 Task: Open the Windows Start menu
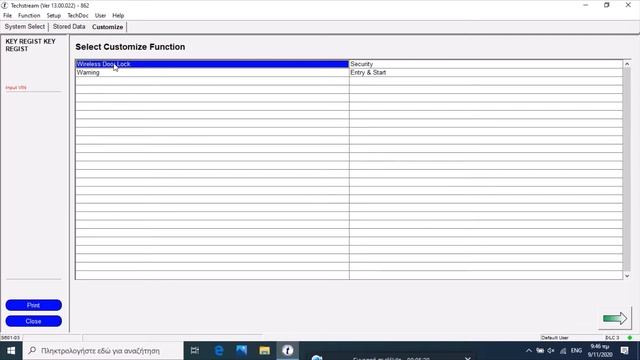pos(11,351)
